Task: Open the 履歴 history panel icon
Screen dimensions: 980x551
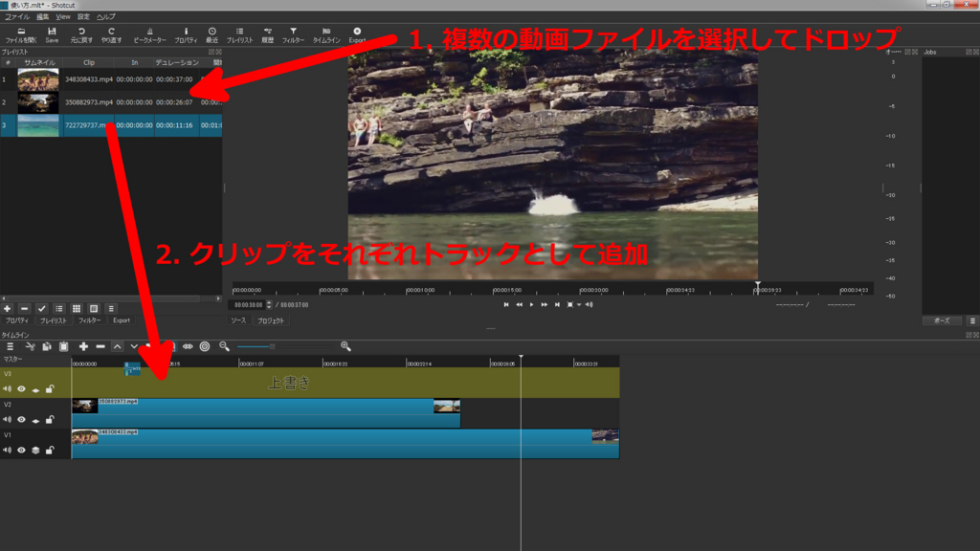Action: tap(268, 35)
